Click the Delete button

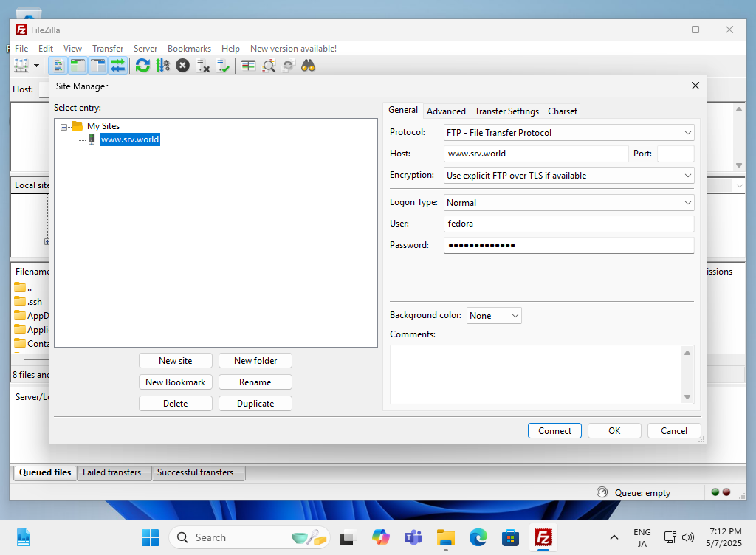[x=176, y=404]
